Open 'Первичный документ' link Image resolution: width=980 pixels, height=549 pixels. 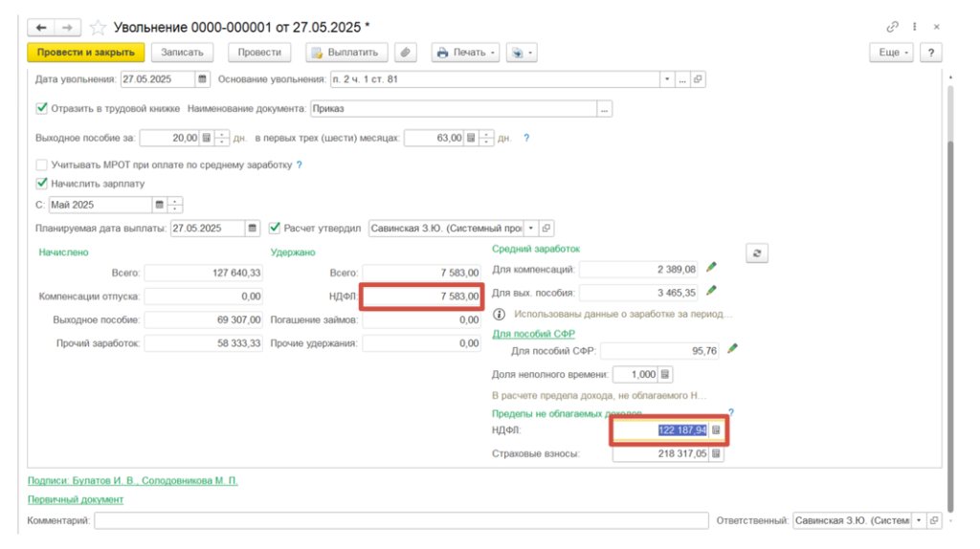pos(76,499)
